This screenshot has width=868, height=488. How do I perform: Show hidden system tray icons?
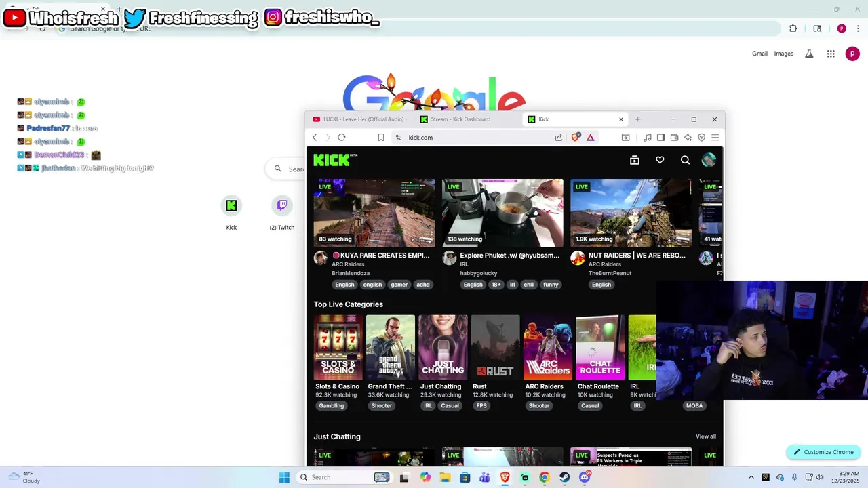(x=751, y=477)
